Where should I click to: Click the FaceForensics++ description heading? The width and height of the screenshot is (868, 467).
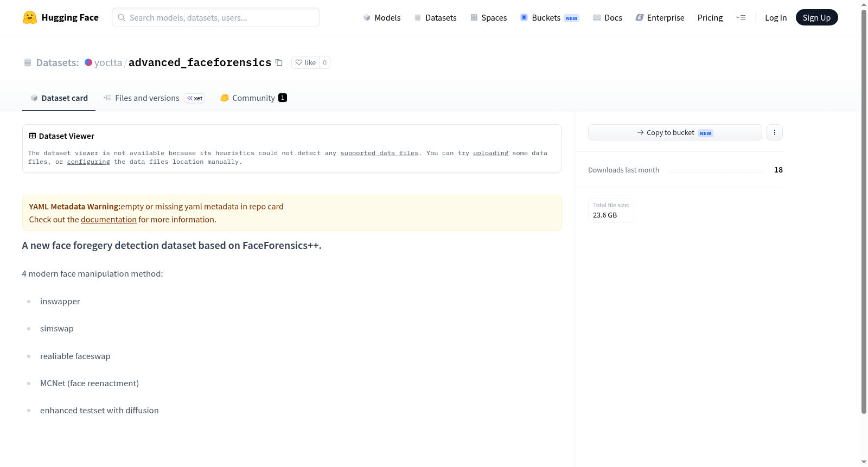click(172, 246)
